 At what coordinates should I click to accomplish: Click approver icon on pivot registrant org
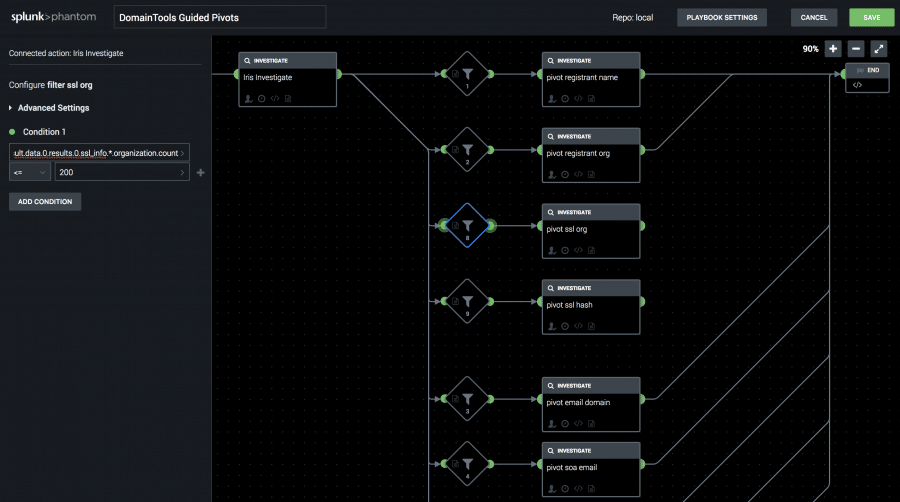(552, 174)
